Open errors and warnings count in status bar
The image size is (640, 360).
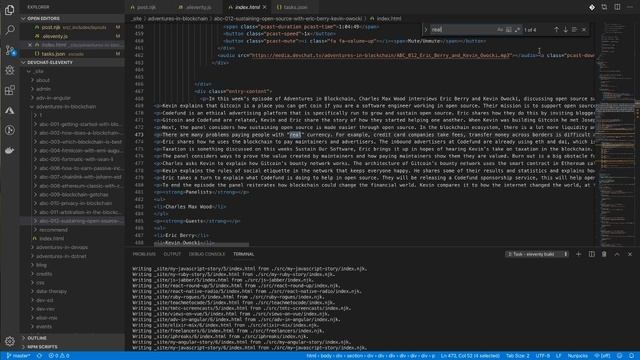[59, 356]
